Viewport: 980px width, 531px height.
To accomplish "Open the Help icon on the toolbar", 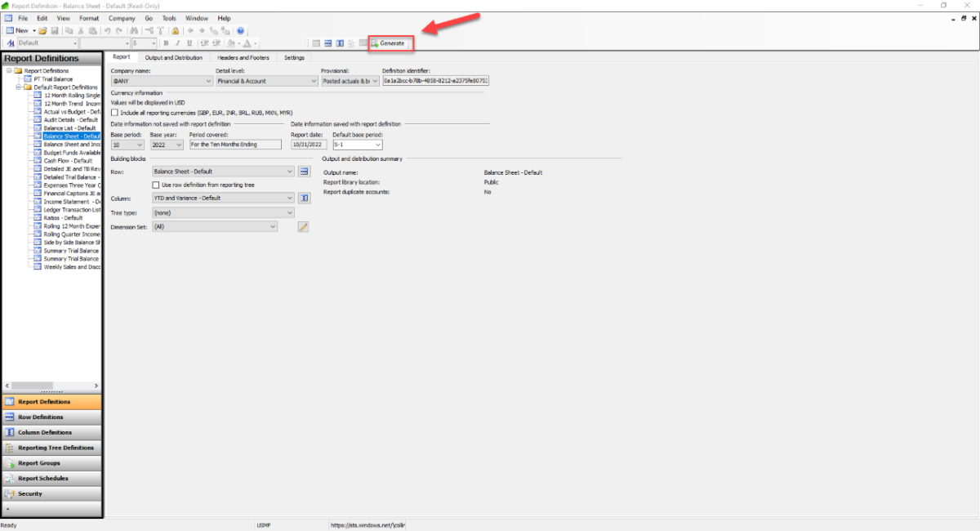I will coord(239,31).
